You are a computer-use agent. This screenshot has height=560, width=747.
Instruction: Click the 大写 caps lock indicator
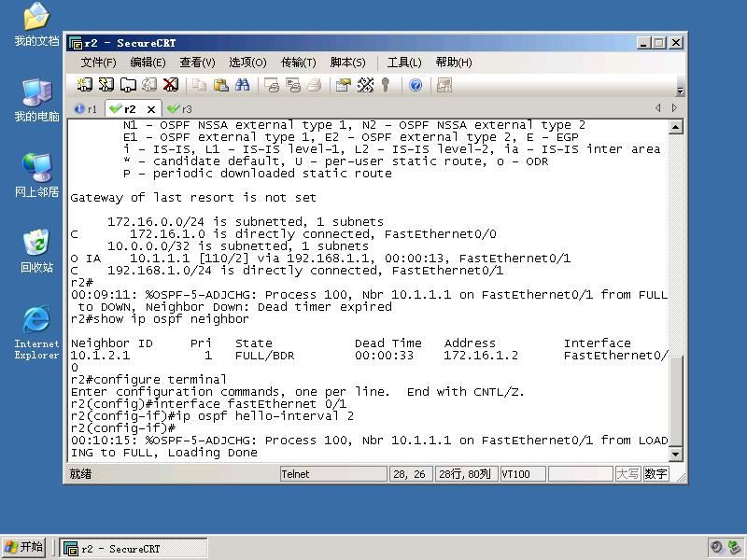point(627,474)
